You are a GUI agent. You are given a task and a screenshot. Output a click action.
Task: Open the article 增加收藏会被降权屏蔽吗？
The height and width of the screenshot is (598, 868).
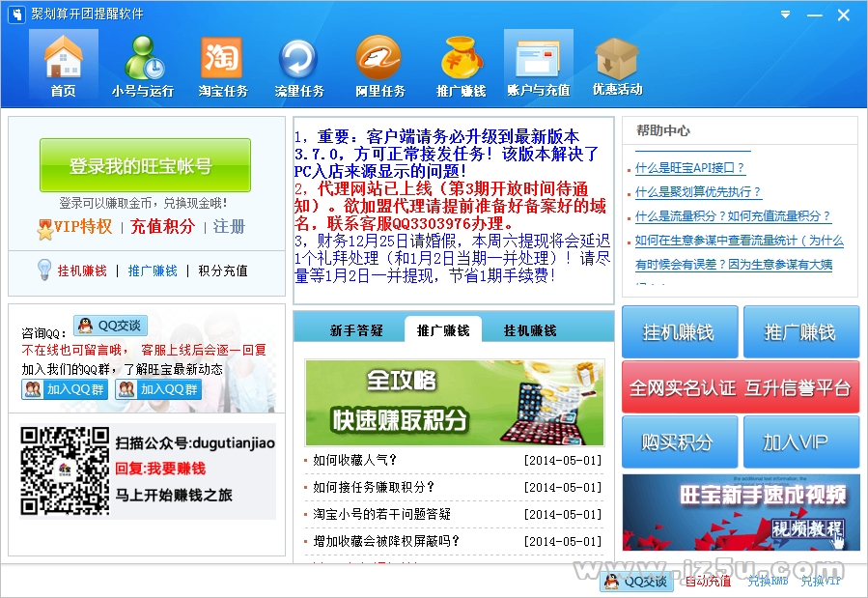click(386, 541)
